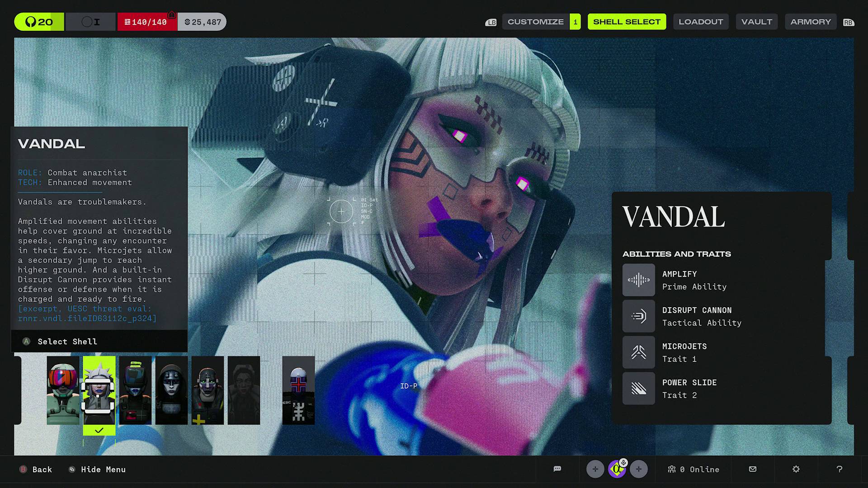Open settings via the gear icon
The height and width of the screenshot is (488, 868).
[x=796, y=469]
